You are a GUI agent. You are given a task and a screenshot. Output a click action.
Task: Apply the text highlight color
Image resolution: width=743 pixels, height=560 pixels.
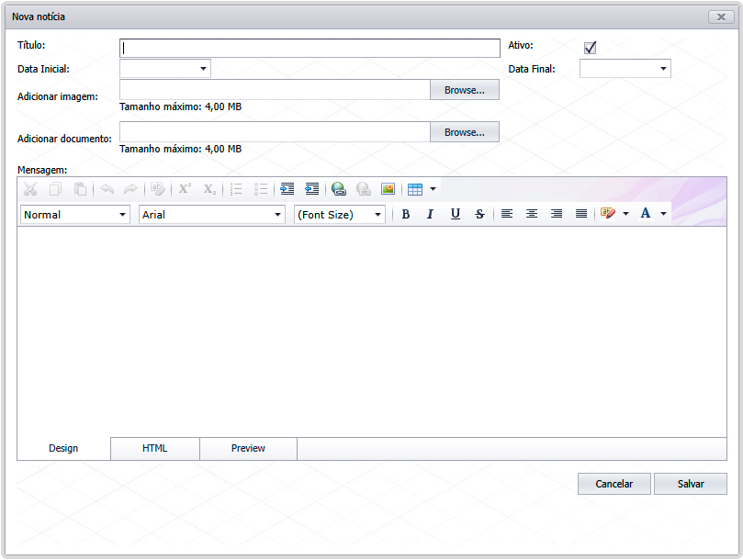click(608, 214)
